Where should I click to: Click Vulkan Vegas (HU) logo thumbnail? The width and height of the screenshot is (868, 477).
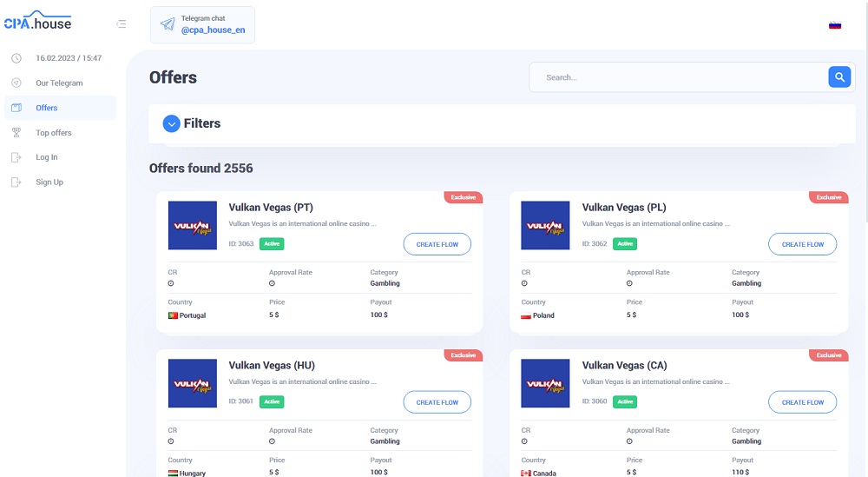click(x=193, y=383)
